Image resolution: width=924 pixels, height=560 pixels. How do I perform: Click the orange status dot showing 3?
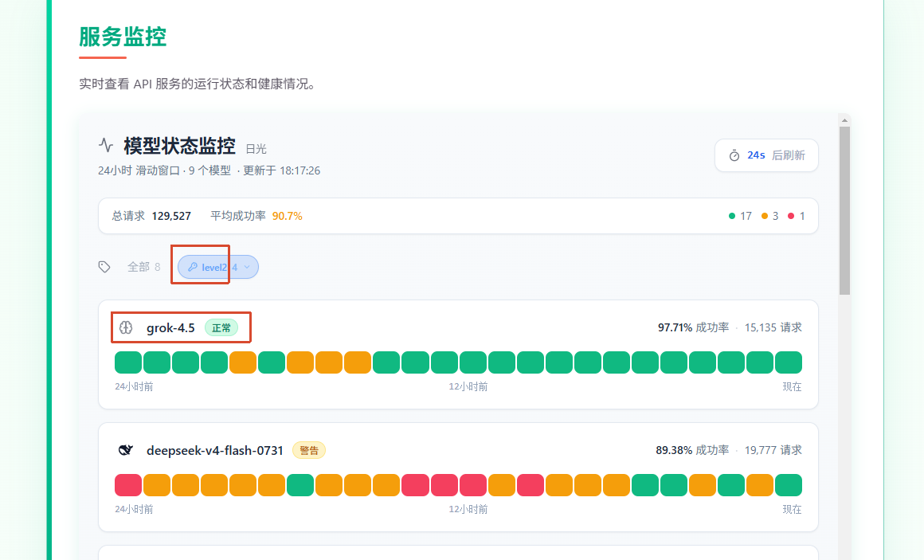pyautogui.click(x=765, y=216)
